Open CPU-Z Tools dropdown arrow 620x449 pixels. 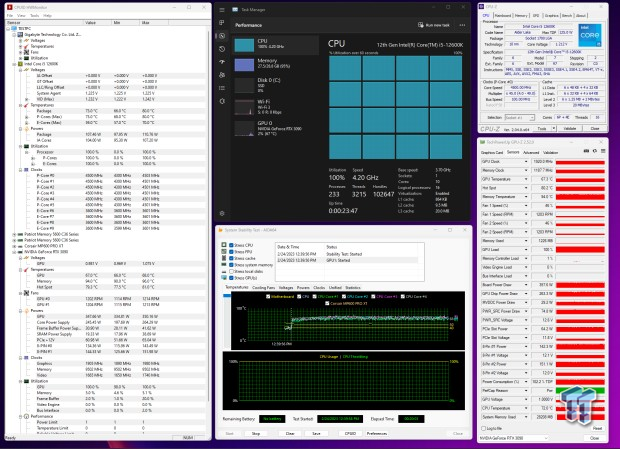[554, 128]
